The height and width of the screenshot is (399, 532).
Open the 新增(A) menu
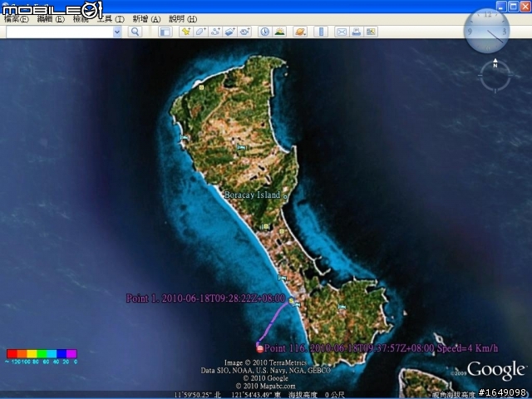pyautogui.click(x=146, y=19)
